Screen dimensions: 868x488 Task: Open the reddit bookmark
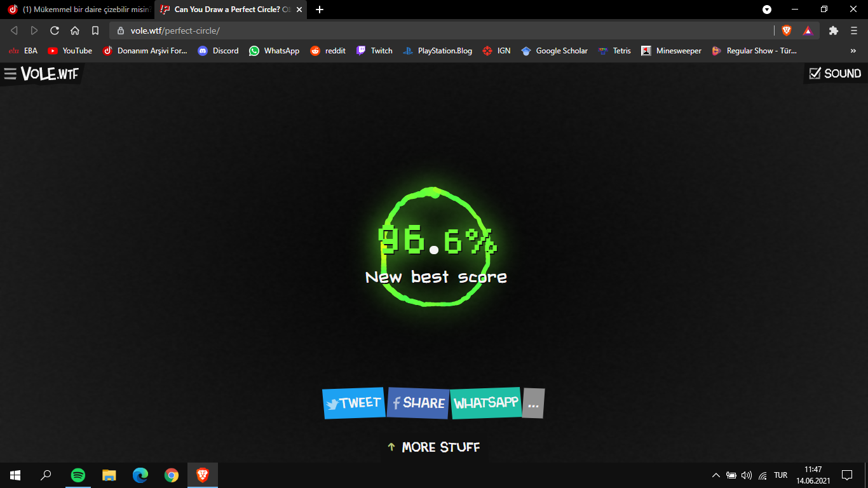[x=328, y=51]
